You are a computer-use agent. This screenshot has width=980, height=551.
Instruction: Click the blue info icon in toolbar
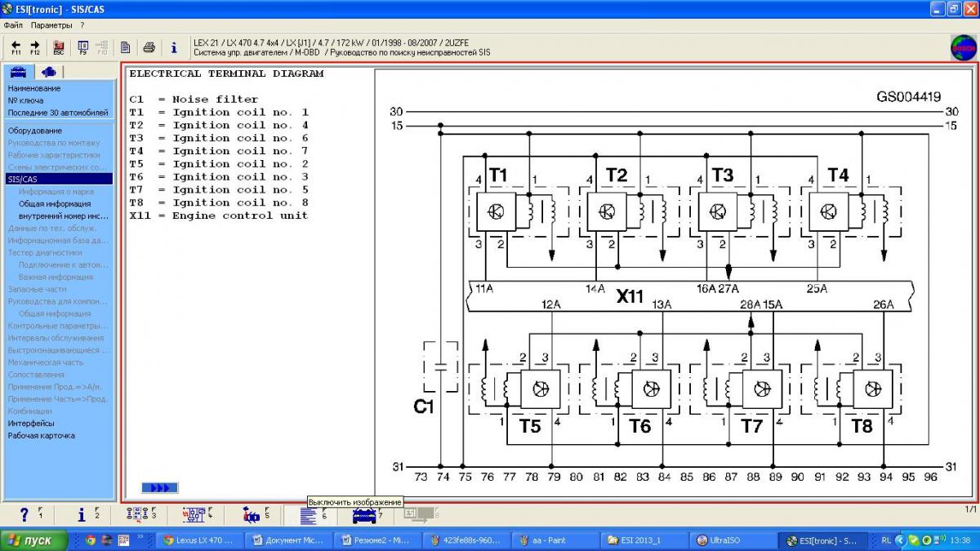tap(173, 47)
